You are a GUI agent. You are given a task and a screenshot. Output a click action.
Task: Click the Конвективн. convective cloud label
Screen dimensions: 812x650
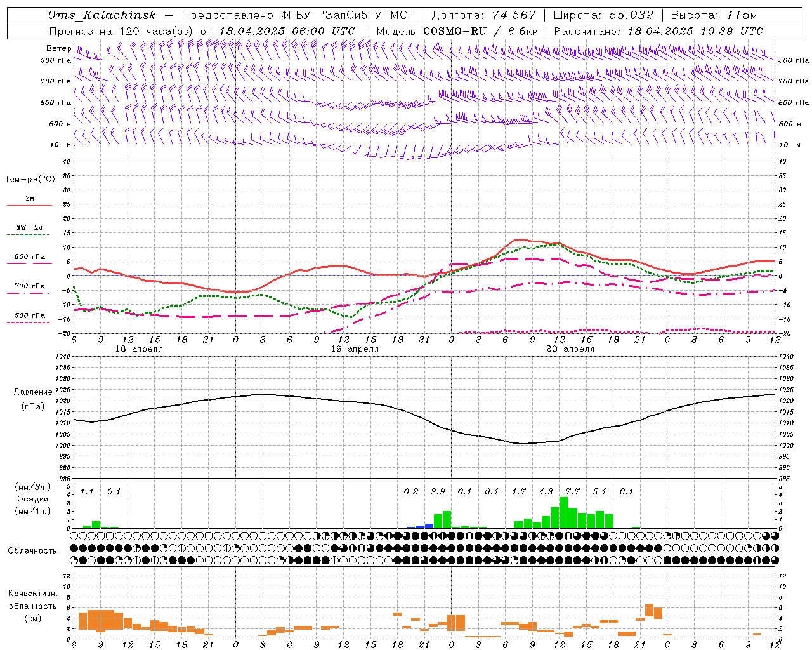pos(32,594)
